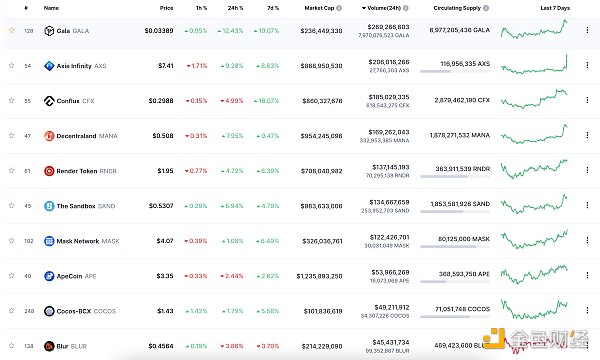
Task: Sort by the 7d % column header
Action: (x=273, y=8)
